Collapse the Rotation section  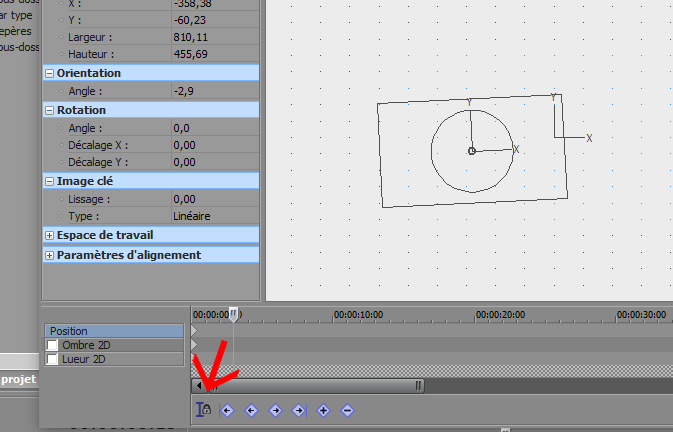(x=50, y=110)
